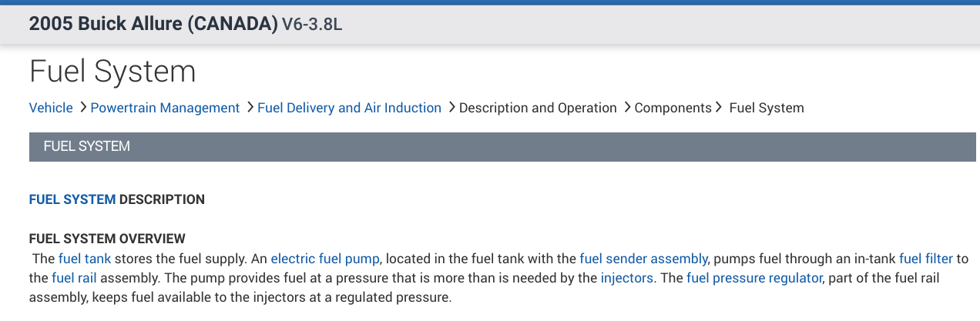Go to Fuel Delivery and Air Induction
This screenshot has height=321, width=980.
click(349, 108)
